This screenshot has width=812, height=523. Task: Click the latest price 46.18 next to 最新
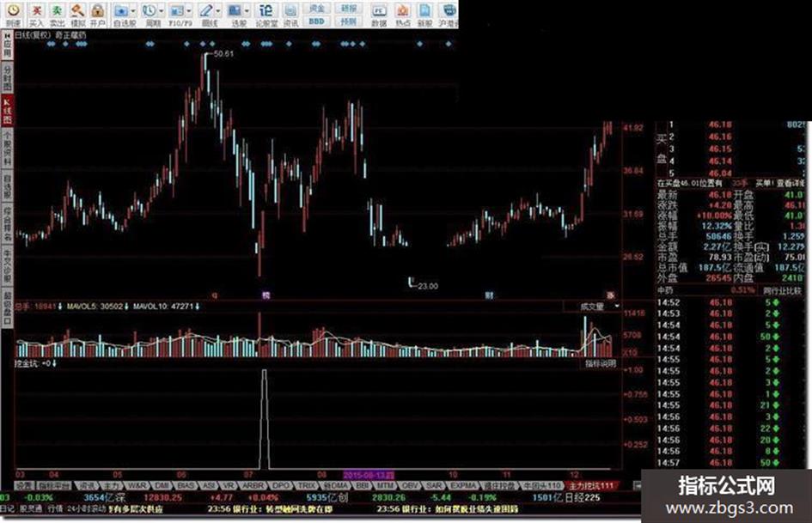coord(720,195)
